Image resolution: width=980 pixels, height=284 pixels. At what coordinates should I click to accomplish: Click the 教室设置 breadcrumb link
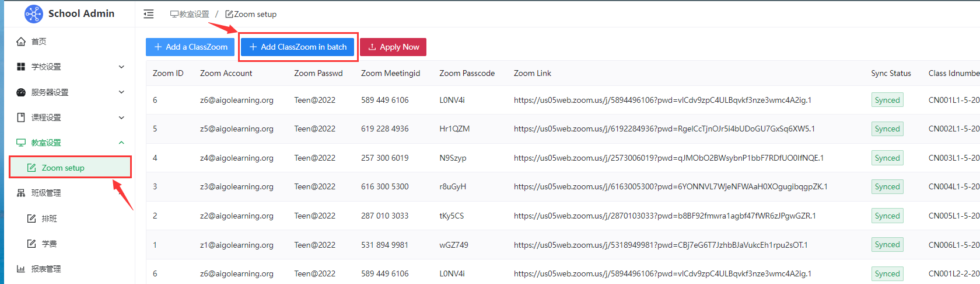pos(190,14)
